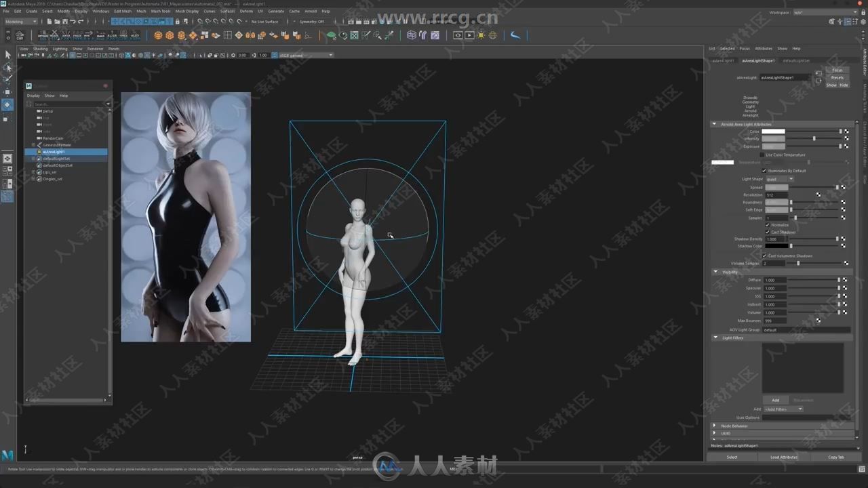
Task: Toggle the Normalize checkbox
Action: tap(768, 225)
